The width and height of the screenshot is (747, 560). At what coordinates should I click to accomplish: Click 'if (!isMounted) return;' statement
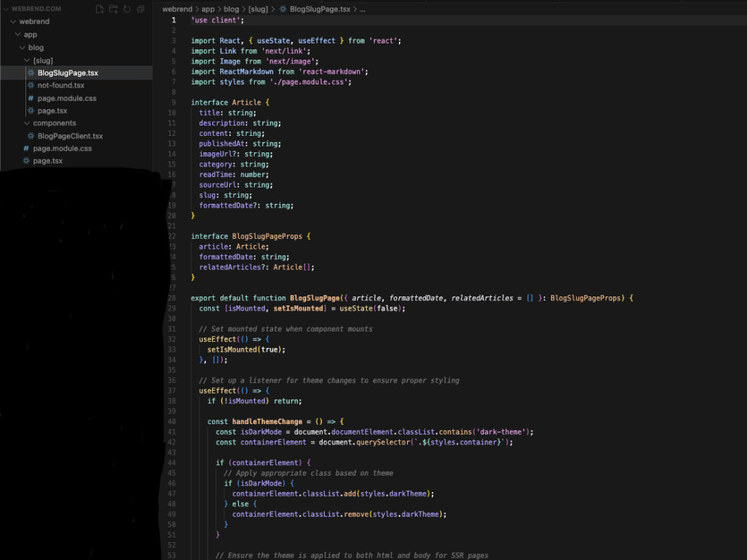(255, 401)
